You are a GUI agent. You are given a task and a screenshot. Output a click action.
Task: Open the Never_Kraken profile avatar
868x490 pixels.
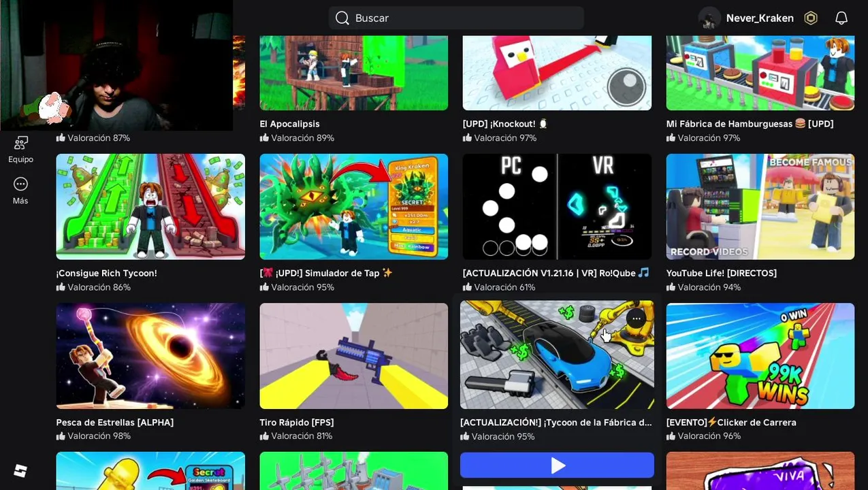[x=709, y=18]
